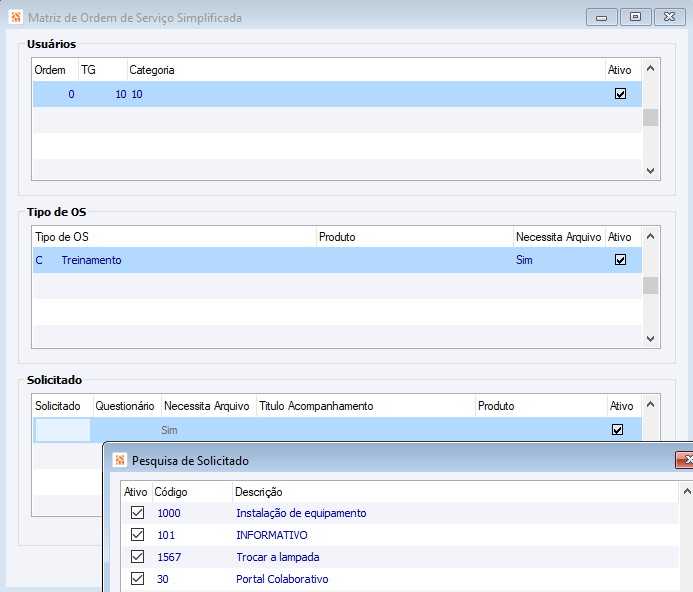Screen dimensions: 693x592
Task: Click Necessita Arquivo header in Tipo de OS grid
Action: pos(559,237)
